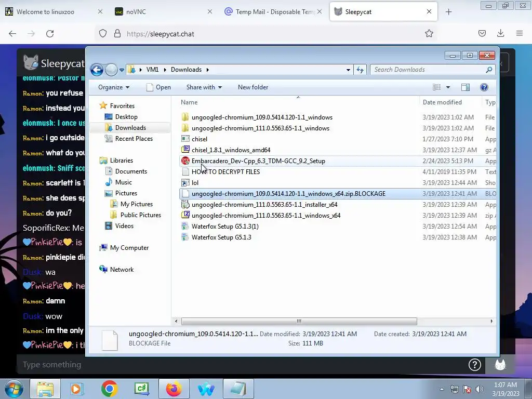Select the chisel application file

(199, 139)
